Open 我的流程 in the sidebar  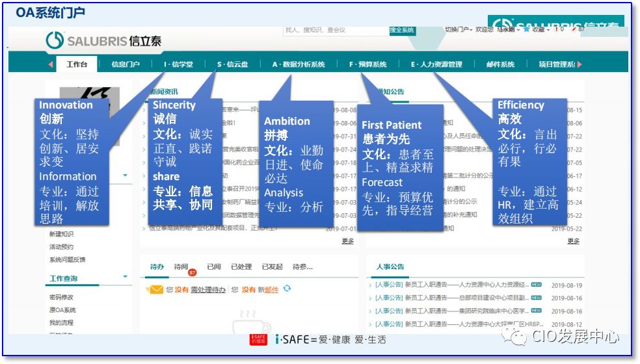(61, 322)
